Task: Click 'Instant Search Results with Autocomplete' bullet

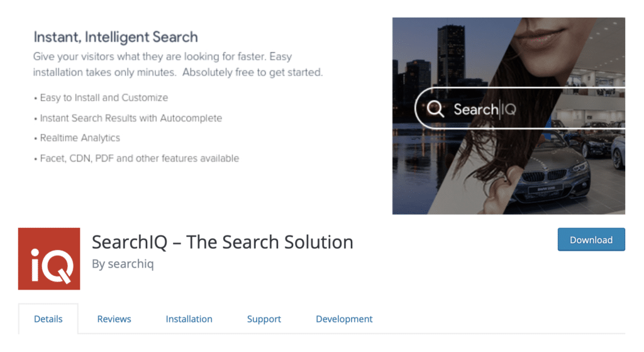Action: pyautogui.click(x=128, y=118)
